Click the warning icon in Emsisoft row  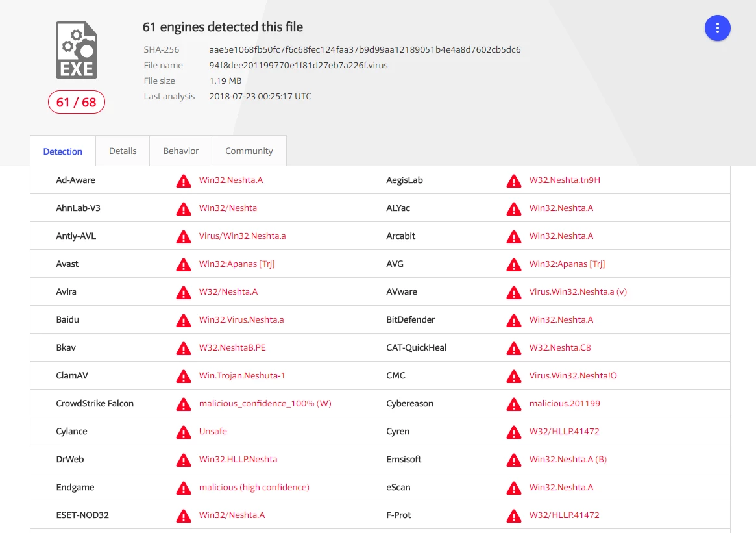coord(513,460)
